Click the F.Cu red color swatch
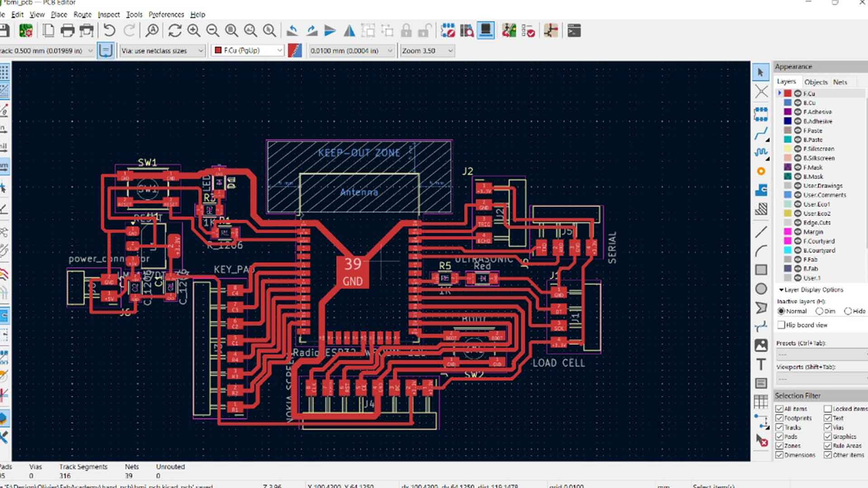Screen dimensions: 868x488 [788, 94]
